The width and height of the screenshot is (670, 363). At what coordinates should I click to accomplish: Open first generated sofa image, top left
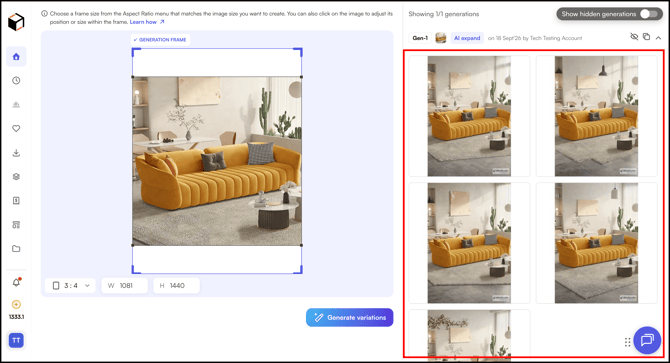[x=469, y=116]
